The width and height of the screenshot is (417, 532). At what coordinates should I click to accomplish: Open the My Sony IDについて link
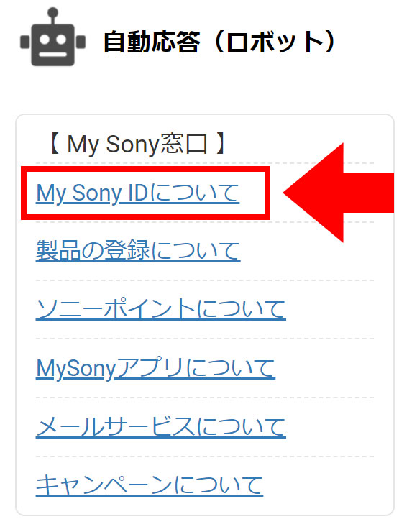click(x=138, y=193)
